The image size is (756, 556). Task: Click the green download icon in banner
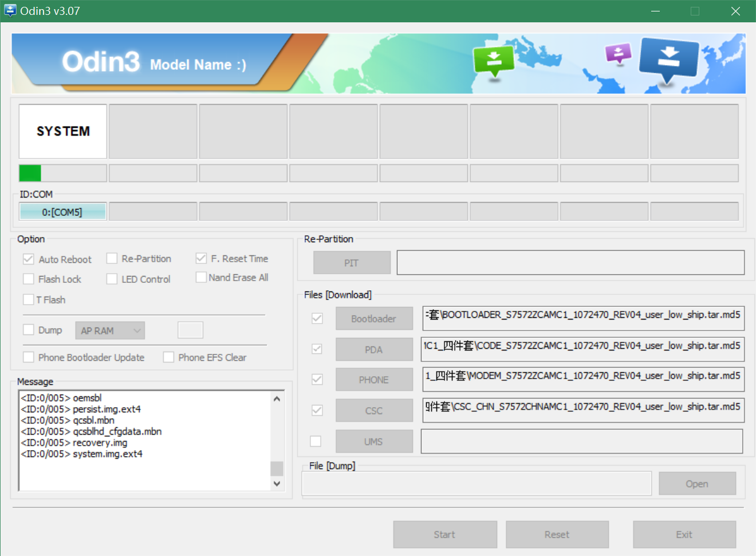coord(494,60)
